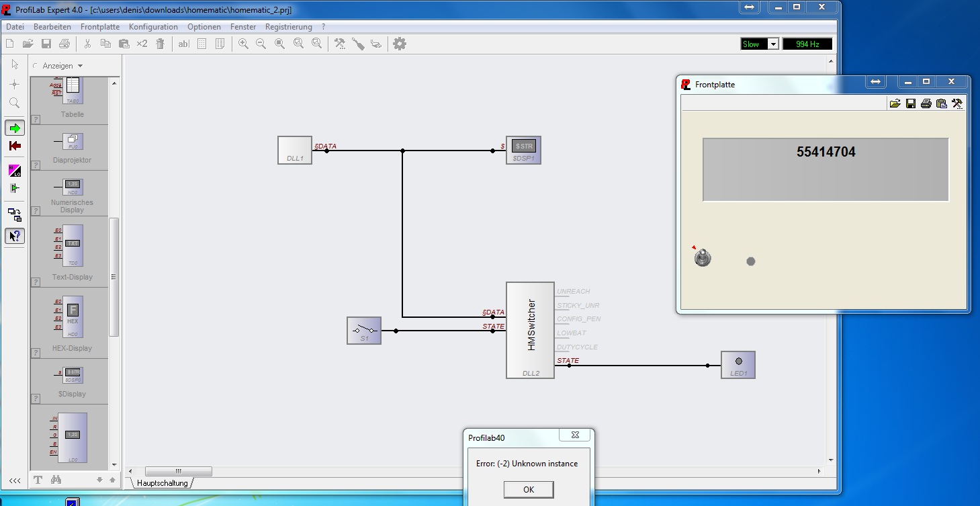Click the New project icon in main toolbar
980x506 pixels.
click(10, 44)
